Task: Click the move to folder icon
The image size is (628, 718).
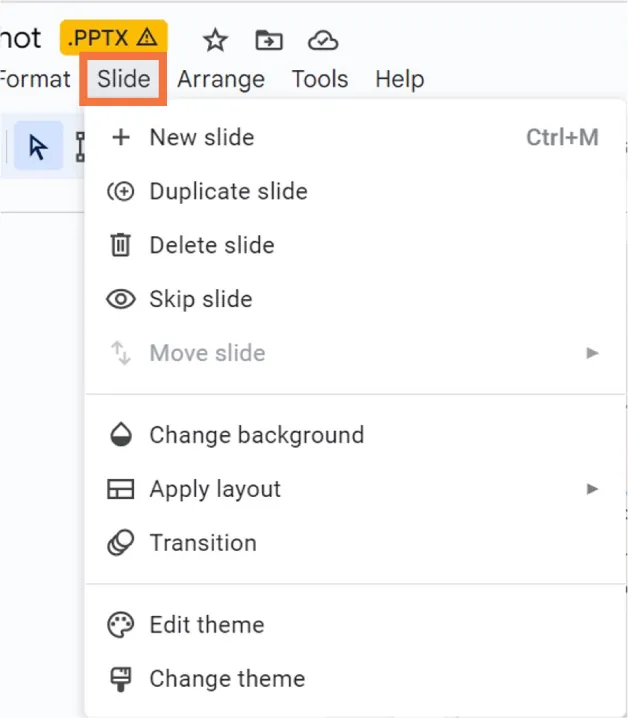Action: 269,40
